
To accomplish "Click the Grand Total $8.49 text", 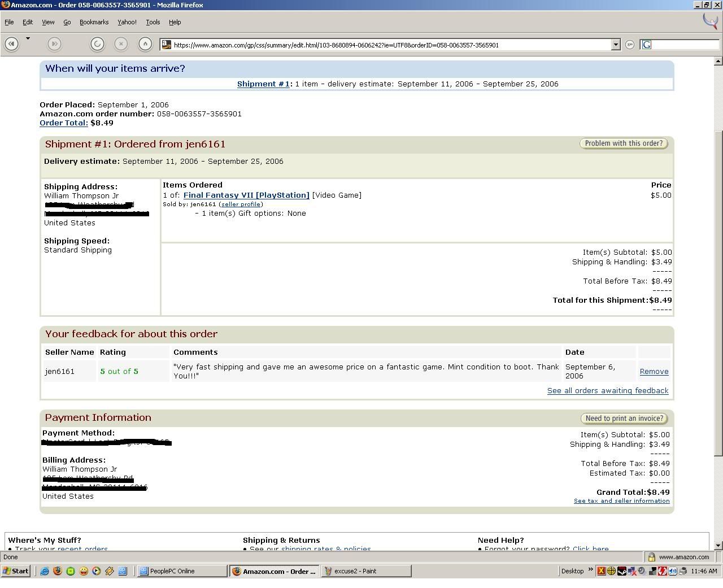I will click(633, 492).
